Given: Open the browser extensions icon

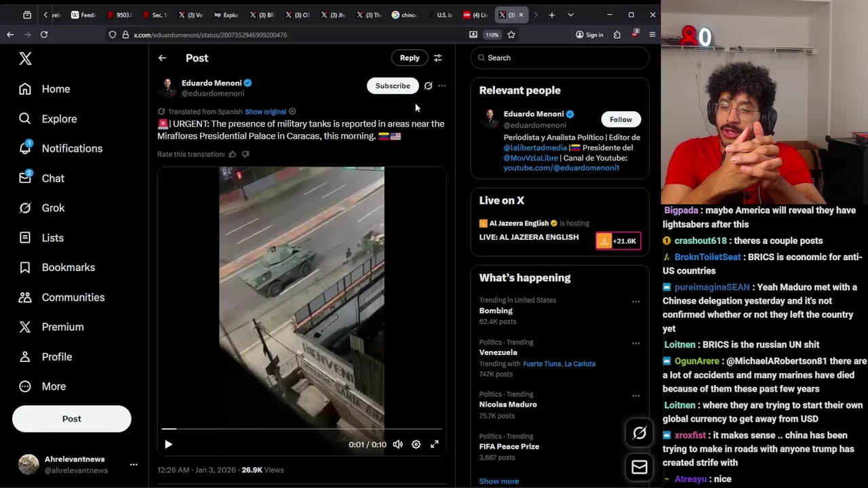Looking at the screenshot, I should [x=617, y=35].
